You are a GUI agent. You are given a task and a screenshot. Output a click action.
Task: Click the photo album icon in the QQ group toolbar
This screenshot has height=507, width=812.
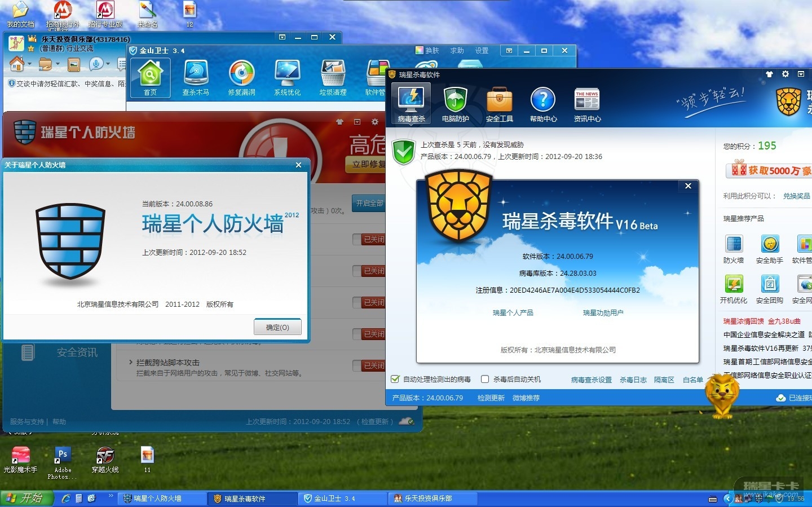[74, 64]
